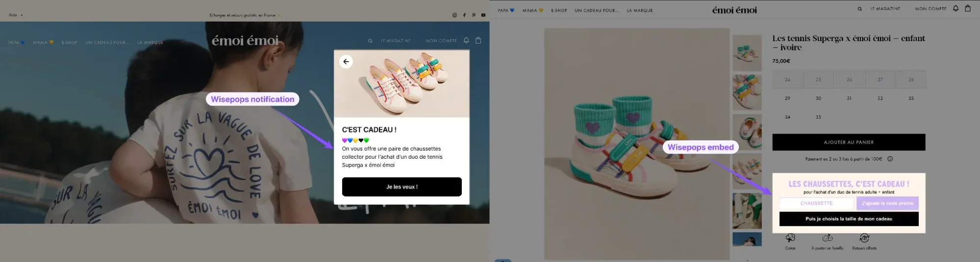The image size is (980, 262).
Task: Open shopping bag on right product page
Action: (968, 8)
